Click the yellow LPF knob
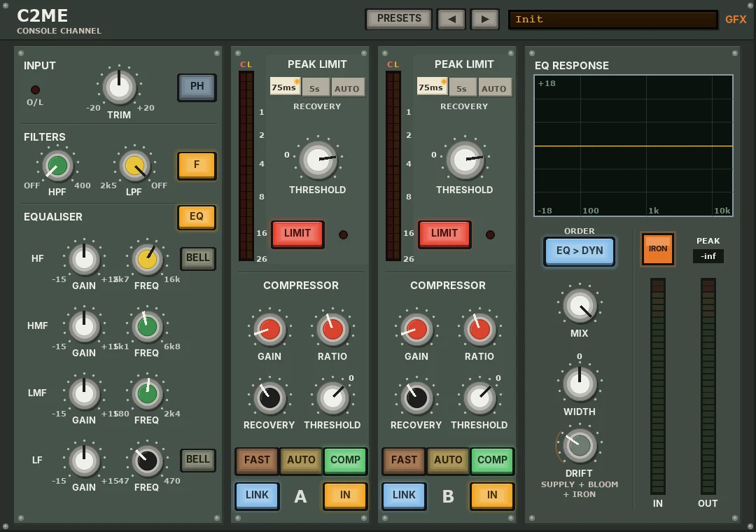Image resolution: width=756 pixels, height=532 pixels. pos(134,165)
